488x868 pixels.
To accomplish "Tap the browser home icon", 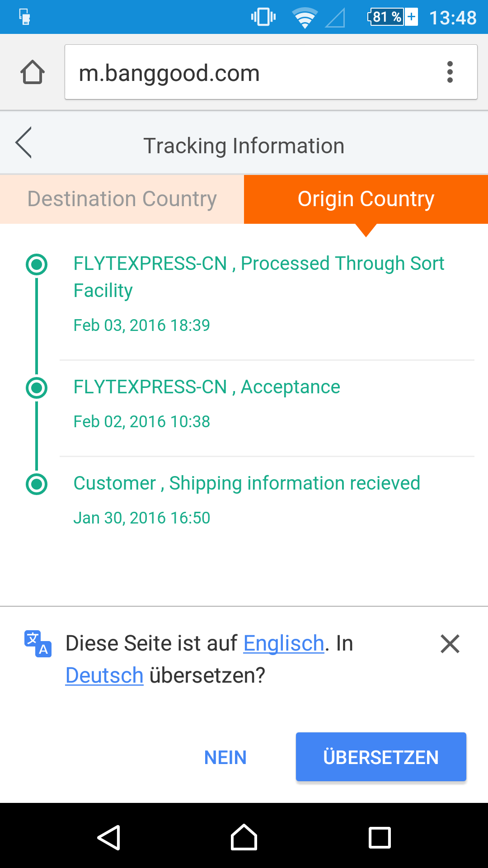I will click(x=33, y=72).
